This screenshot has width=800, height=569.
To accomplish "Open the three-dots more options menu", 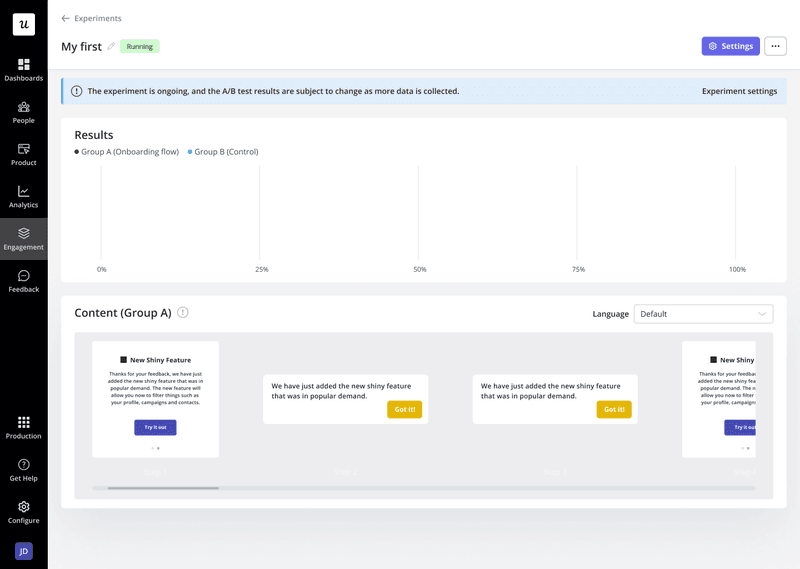I will [x=775, y=46].
